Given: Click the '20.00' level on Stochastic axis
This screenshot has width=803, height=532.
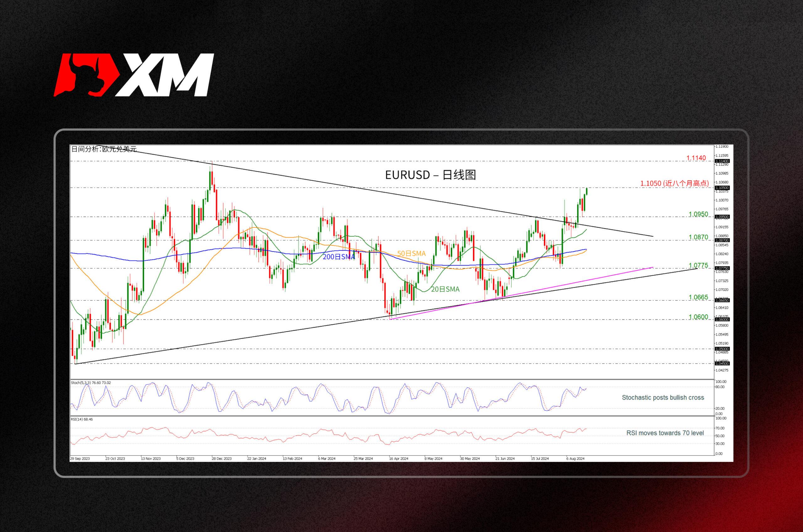Looking at the screenshot, I should click(x=720, y=408).
